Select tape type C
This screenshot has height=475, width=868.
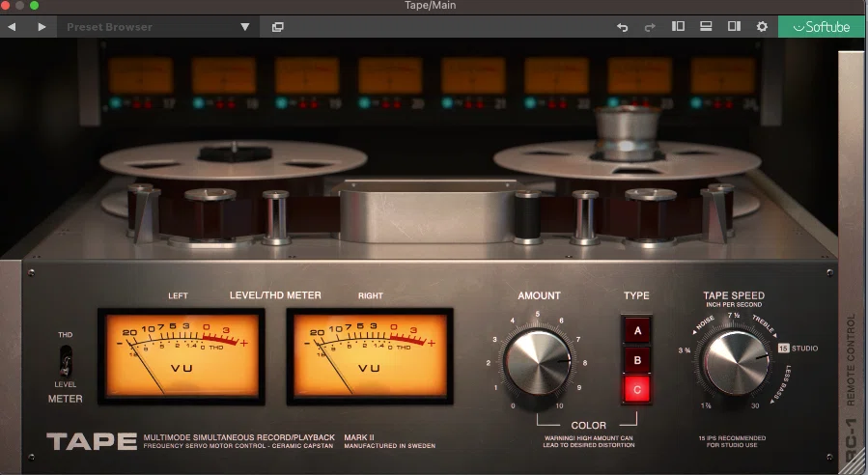pos(637,389)
